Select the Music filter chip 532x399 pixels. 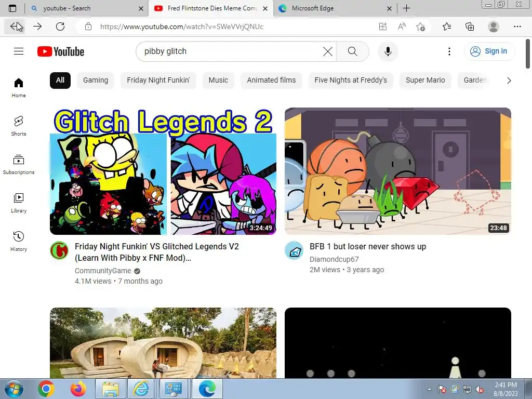(218, 80)
